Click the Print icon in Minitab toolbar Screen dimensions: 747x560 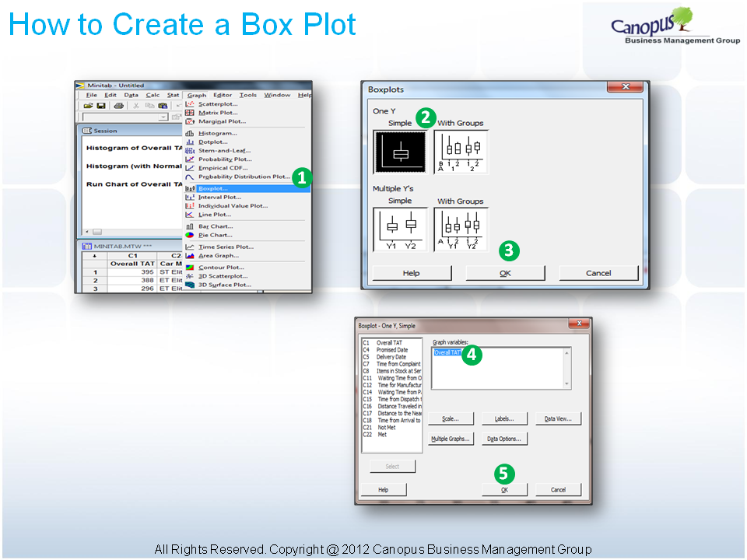coord(118,106)
